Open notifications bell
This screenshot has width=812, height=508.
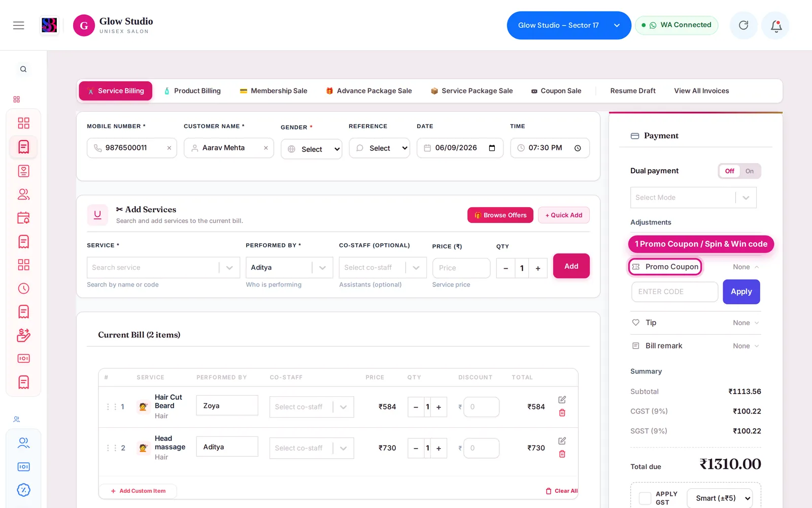click(776, 25)
